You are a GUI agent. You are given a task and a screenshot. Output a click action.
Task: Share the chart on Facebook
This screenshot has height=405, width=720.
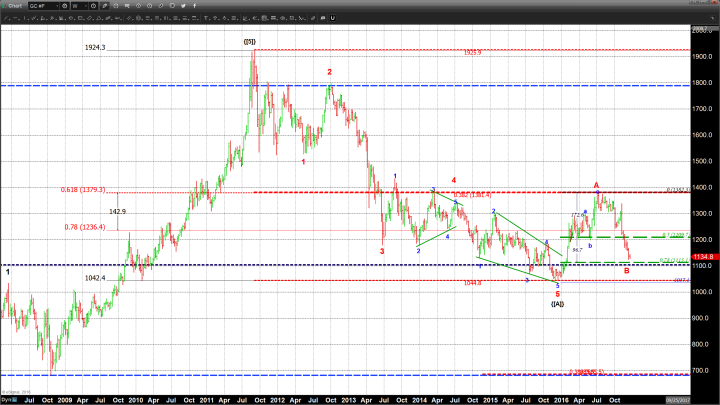pos(194,6)
